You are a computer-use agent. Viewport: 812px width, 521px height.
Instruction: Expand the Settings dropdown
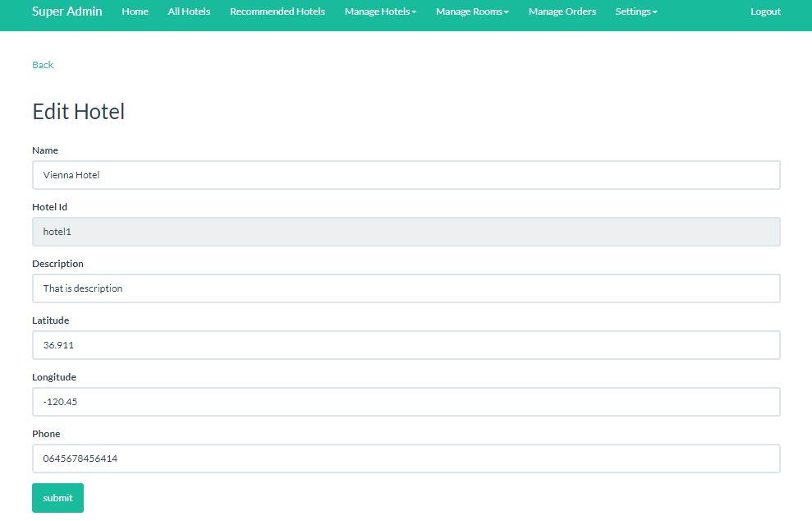(636, 12)
